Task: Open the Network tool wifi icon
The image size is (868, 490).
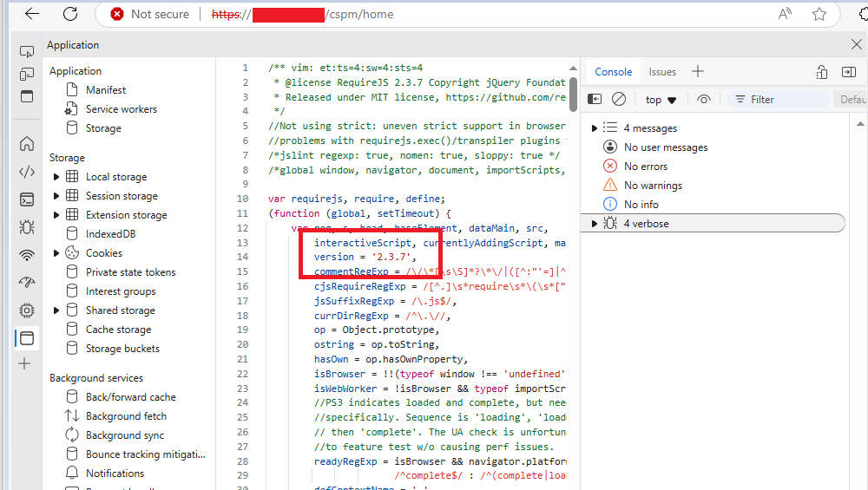Action: point(27,255)
